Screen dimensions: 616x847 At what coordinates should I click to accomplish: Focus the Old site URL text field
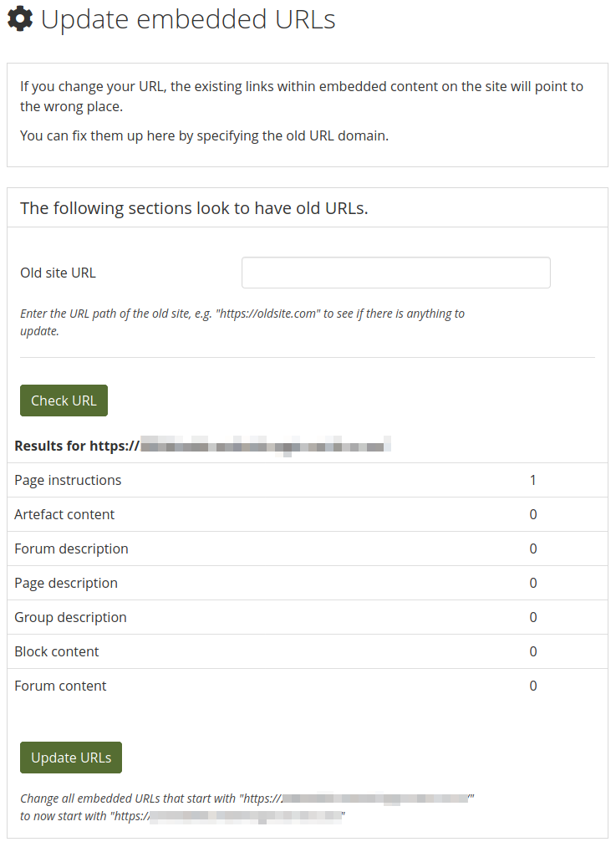point(395,273)
